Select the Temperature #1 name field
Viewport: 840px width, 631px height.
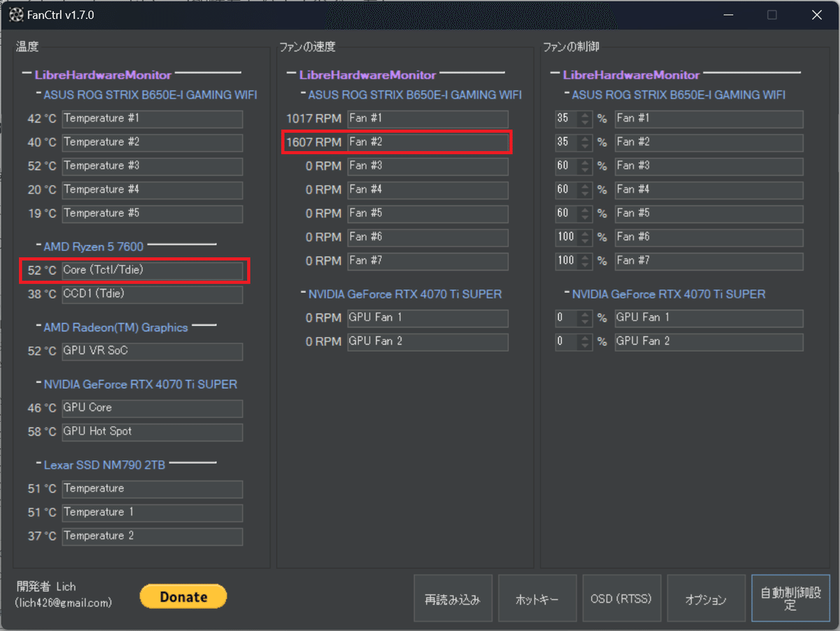[x=153, y=118]
